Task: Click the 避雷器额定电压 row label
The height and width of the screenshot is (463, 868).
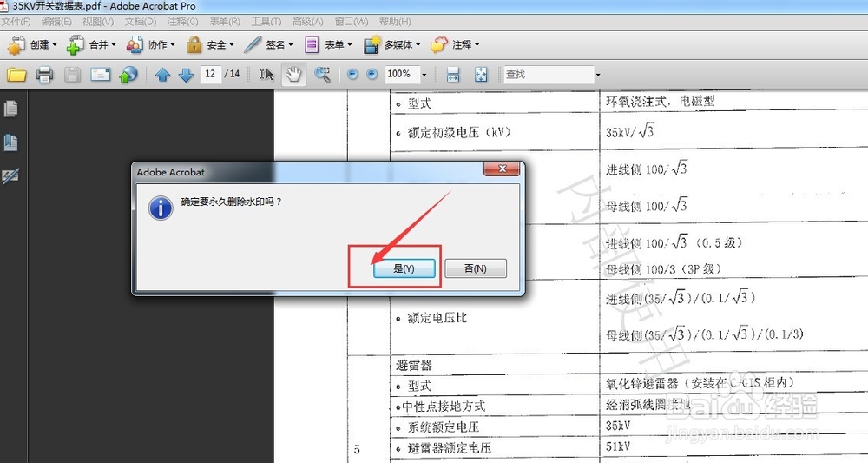Action: click(450, 447)
